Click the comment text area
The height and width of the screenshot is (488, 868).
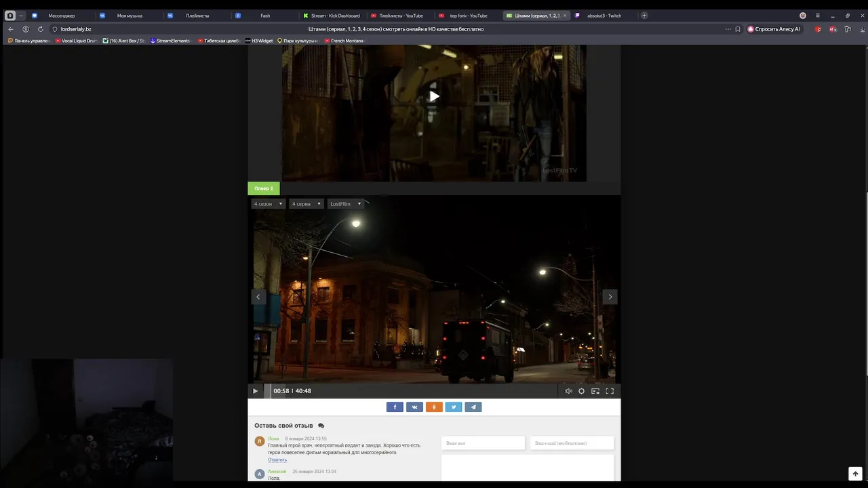(528, 468)
